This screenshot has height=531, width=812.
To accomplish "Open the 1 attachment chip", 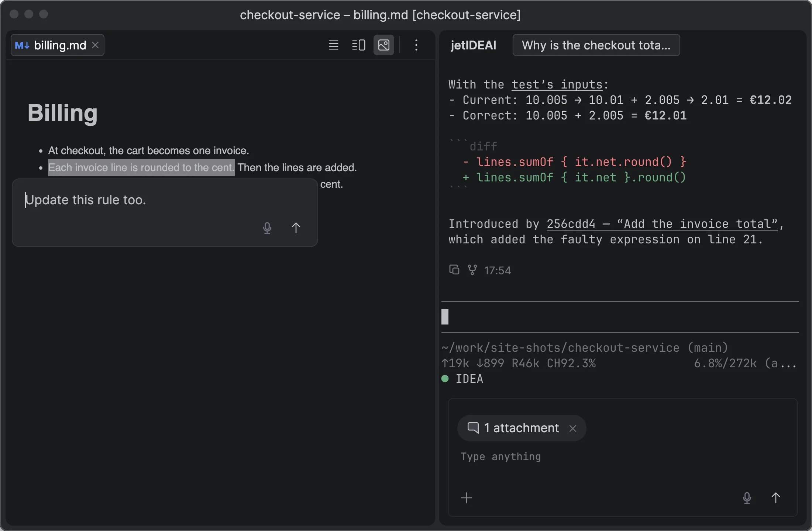I will pyautogui.click(x=521, y=428).
